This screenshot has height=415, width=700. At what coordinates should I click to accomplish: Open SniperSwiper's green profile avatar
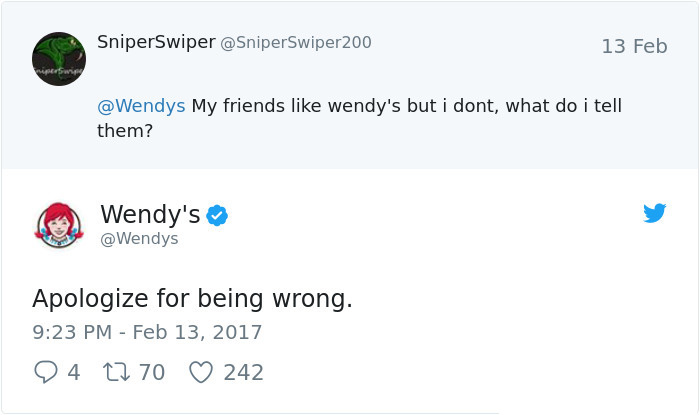click(59, 58)
